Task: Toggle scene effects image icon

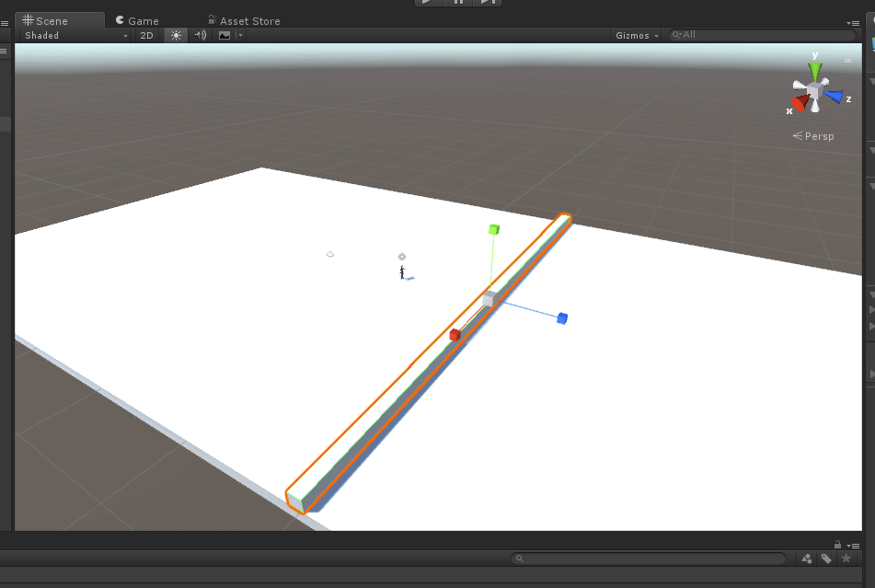Action: coord(225,35)
